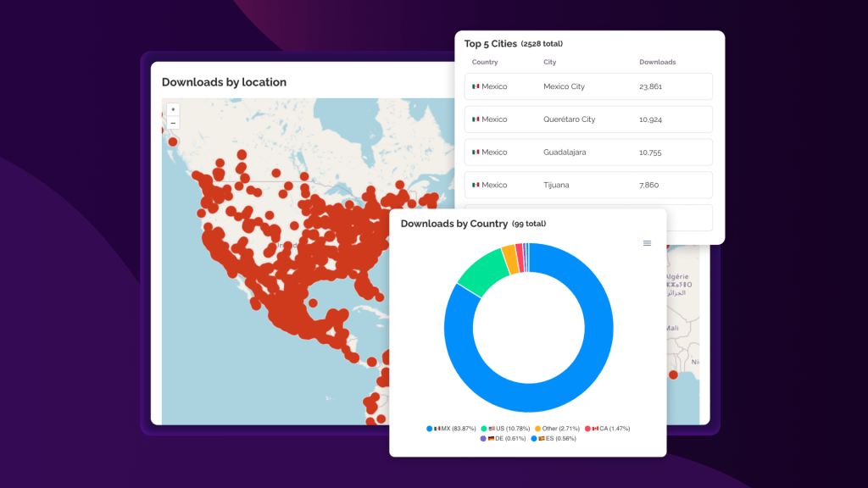Click the 7,860 downloads value for Tijuana
868x488 pixels.
648,185
